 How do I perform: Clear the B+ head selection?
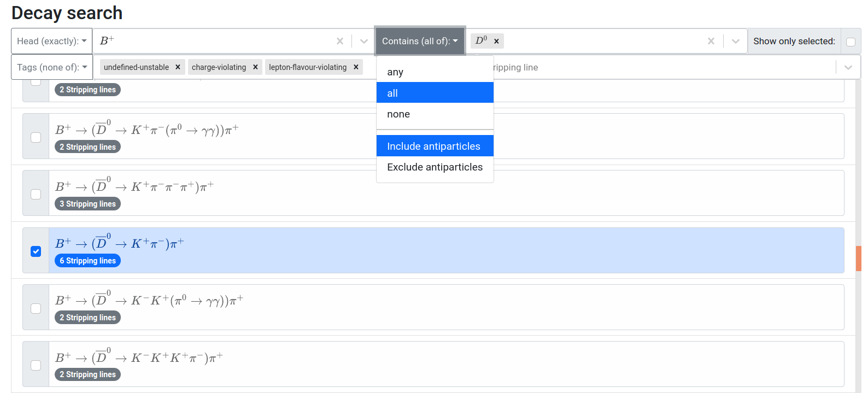(x=340, y=41)
